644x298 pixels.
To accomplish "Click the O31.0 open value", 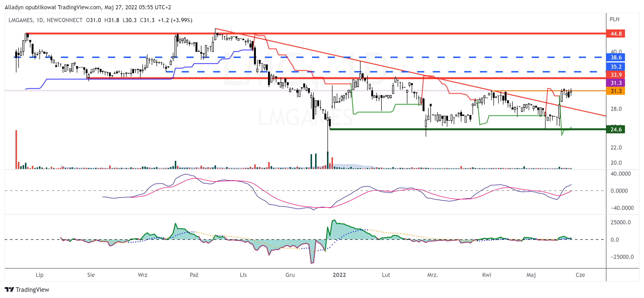I will click(x=93, y=20).
